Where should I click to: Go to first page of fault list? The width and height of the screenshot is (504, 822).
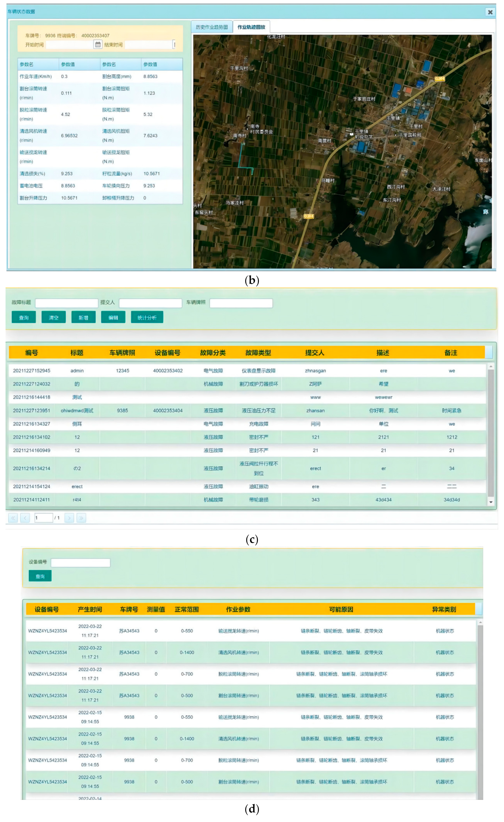[x=13, y=518]
